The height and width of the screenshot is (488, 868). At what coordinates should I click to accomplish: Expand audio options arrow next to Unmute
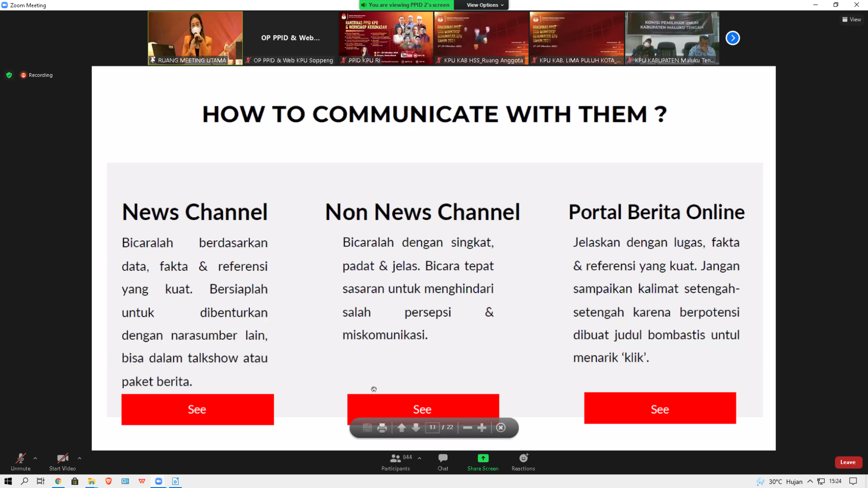pyautogui.click(x=35, y=458)
